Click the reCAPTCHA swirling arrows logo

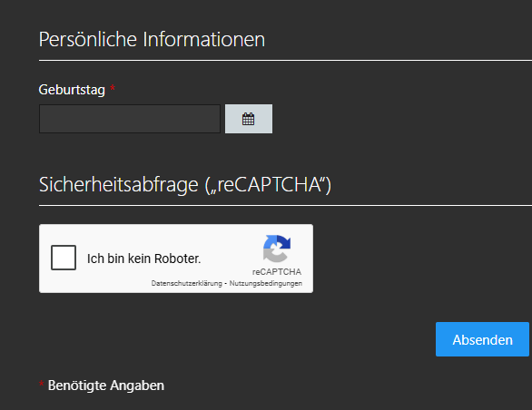277,249
